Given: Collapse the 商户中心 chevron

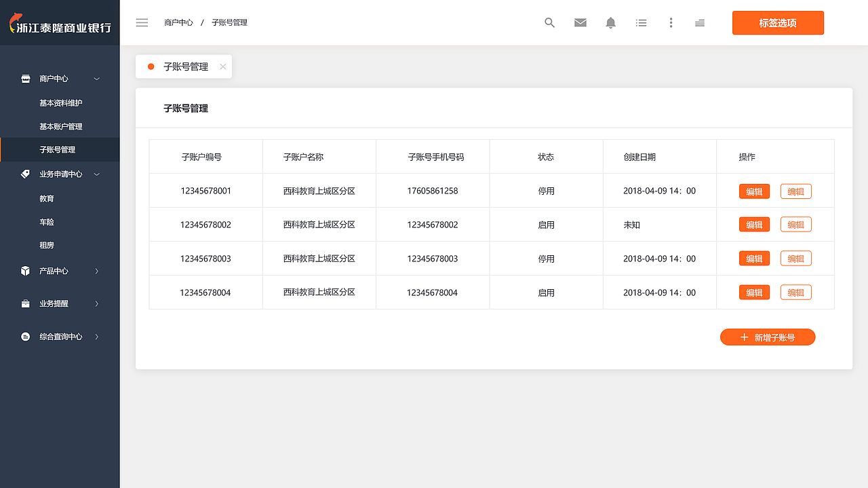Looking at the screenshot, I should tap(96, 79).
